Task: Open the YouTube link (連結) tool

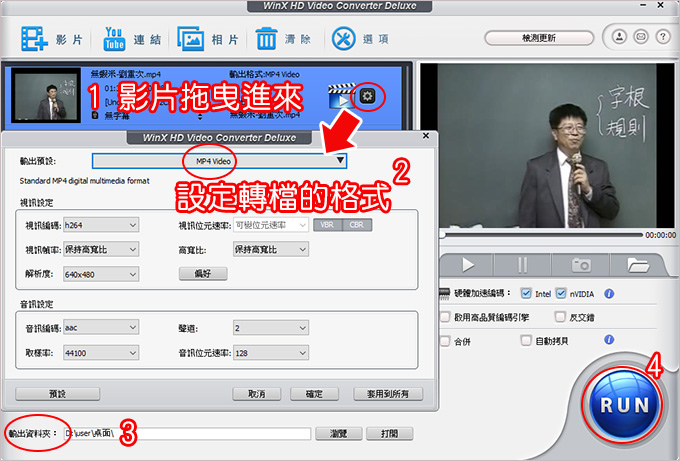Action: 114,39
